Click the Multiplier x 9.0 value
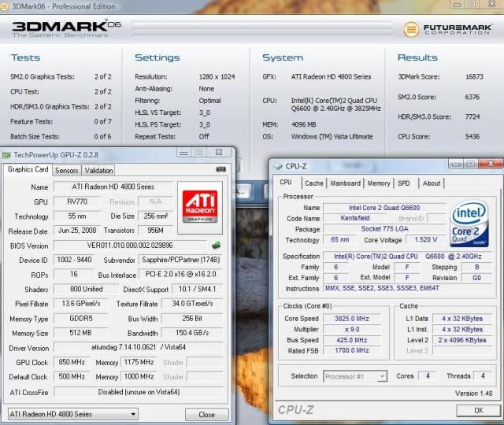504x425 pixels. 352,329
